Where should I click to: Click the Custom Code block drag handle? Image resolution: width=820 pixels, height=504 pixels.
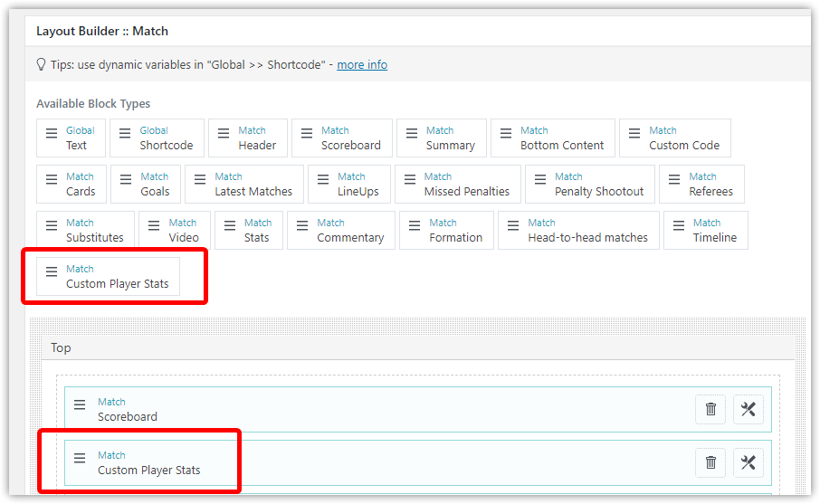[x=634, y=133]
